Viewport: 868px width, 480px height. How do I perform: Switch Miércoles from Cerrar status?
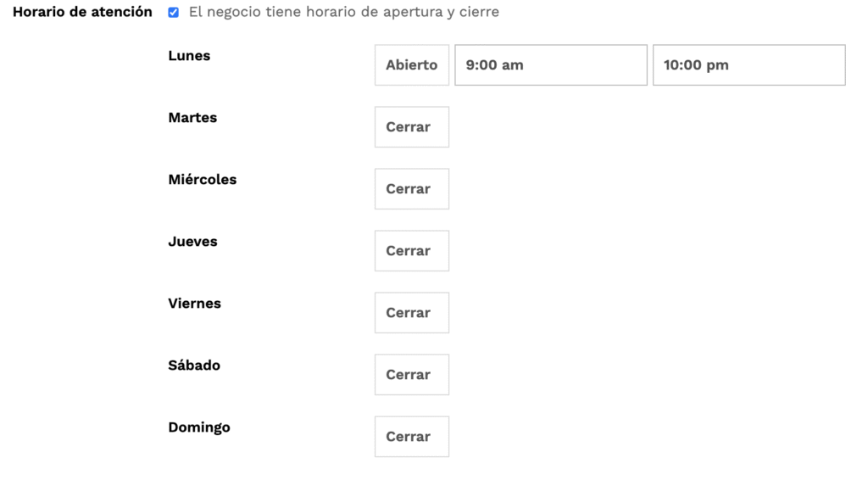(x=412, y=189)
